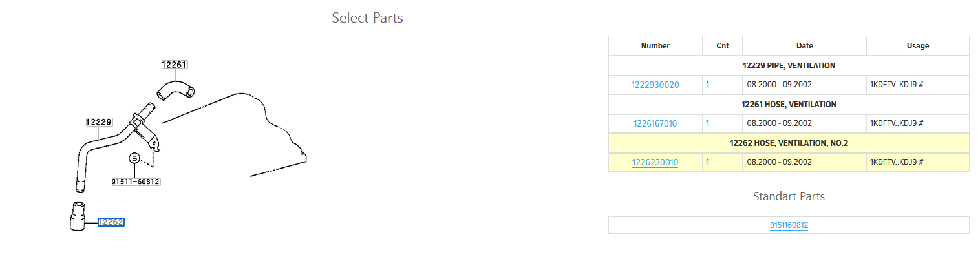Image resolution: width=980 pixels, height=261 pixels.
Task: Select the 12261 HOSE, VENTILATION group row
Action: click(789, 104)
